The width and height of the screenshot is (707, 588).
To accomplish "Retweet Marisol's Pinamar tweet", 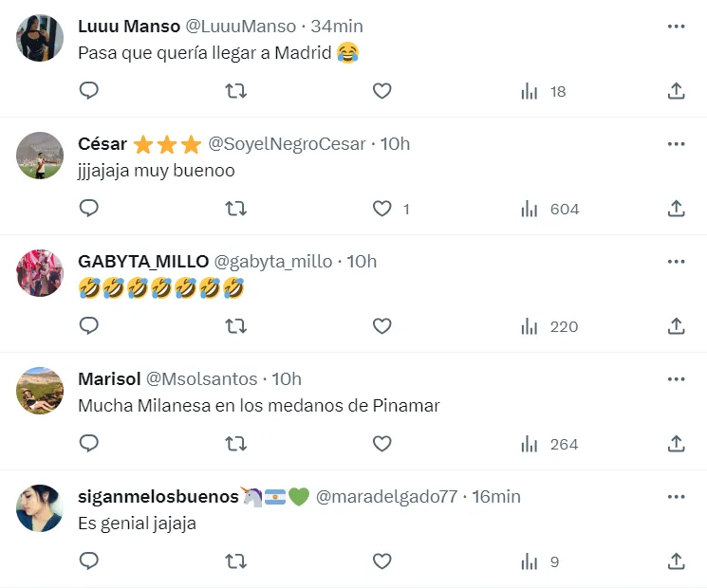I will click(x=235, y=444).
